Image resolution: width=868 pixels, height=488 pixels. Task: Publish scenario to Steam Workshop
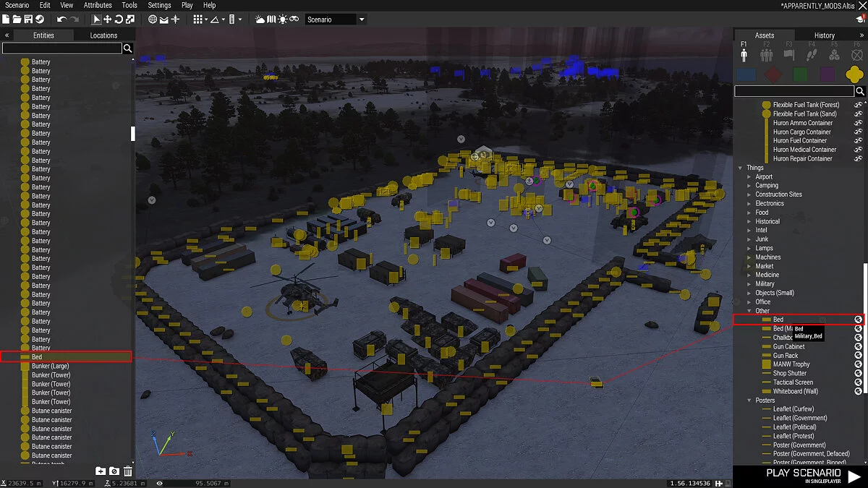pos(39,20)
